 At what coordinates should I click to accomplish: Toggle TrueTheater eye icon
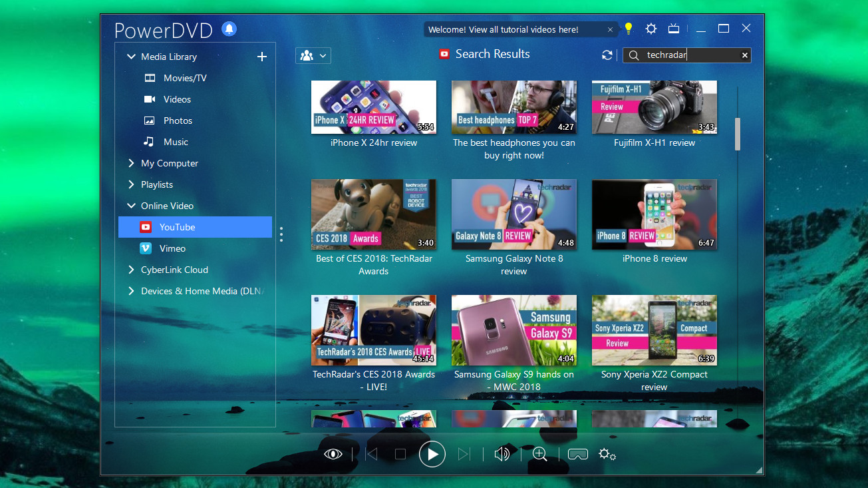(333, 454)
